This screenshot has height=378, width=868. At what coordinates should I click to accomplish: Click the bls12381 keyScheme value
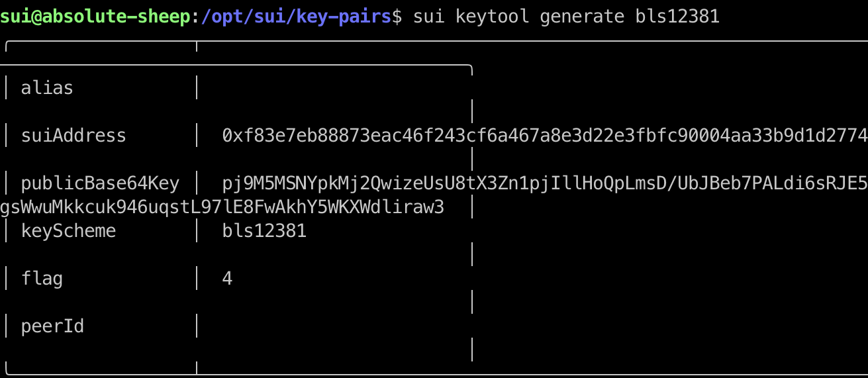[264, 231]
